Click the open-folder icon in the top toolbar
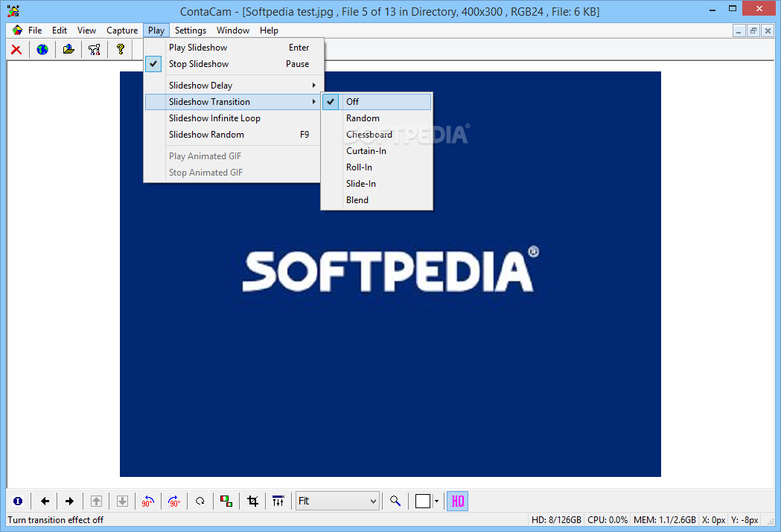Image resolution: width=781 pixels, height=532 pixels. (68, 49)
